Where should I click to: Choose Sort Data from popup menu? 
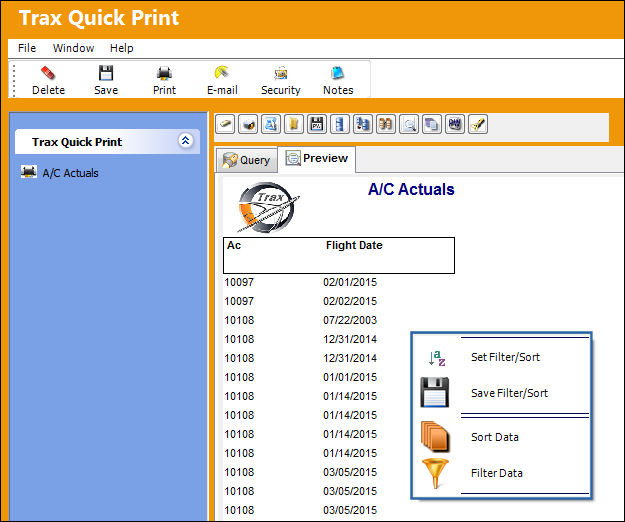pos(495,437)
